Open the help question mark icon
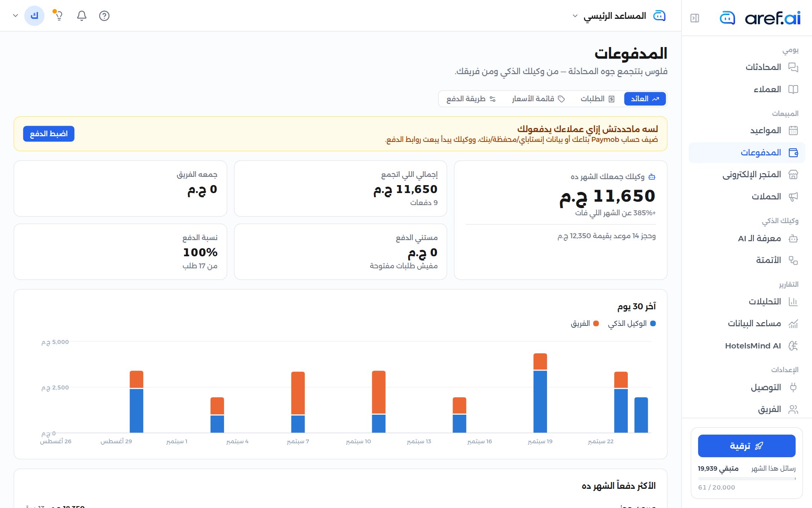812x508 pixels. (104, 16)
